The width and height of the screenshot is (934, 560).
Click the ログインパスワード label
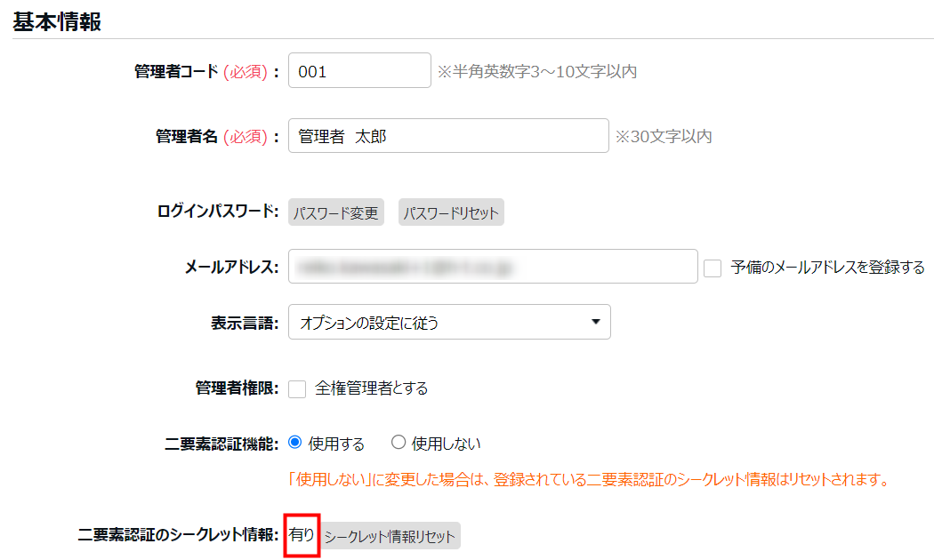[x=218, y=212]
